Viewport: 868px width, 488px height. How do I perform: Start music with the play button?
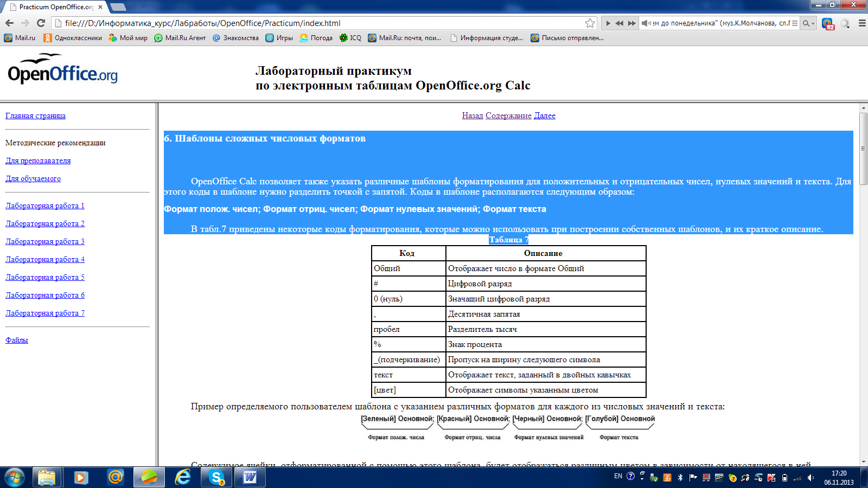(x=608, y=23)
